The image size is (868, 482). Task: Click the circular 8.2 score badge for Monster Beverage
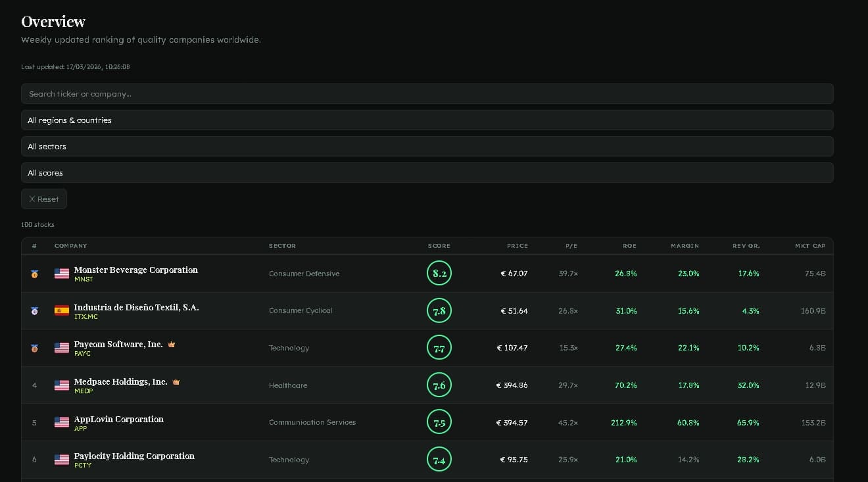click(x=439, y=274)
